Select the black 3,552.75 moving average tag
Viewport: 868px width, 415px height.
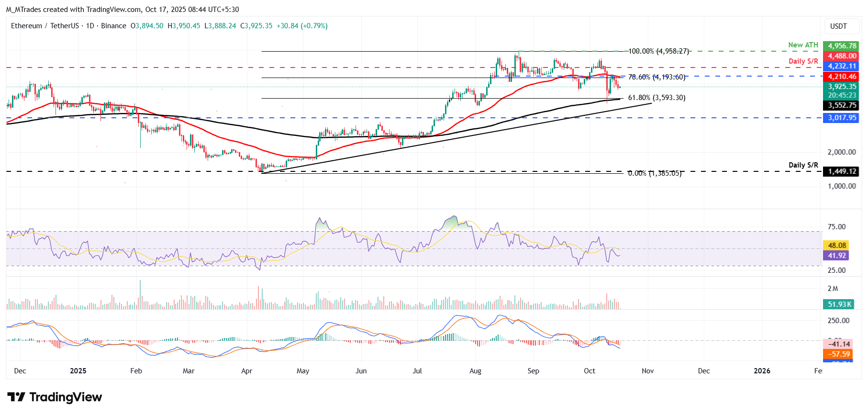842,105
